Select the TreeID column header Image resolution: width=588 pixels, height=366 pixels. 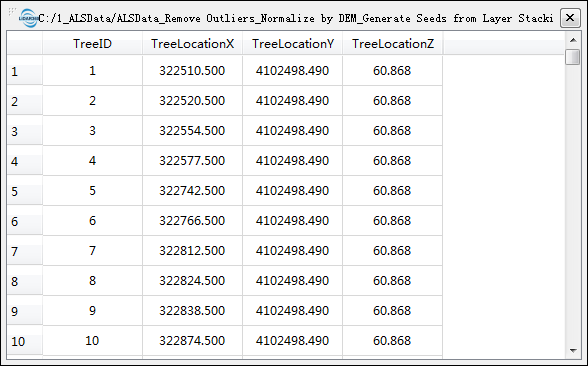[x=92, y=44]
